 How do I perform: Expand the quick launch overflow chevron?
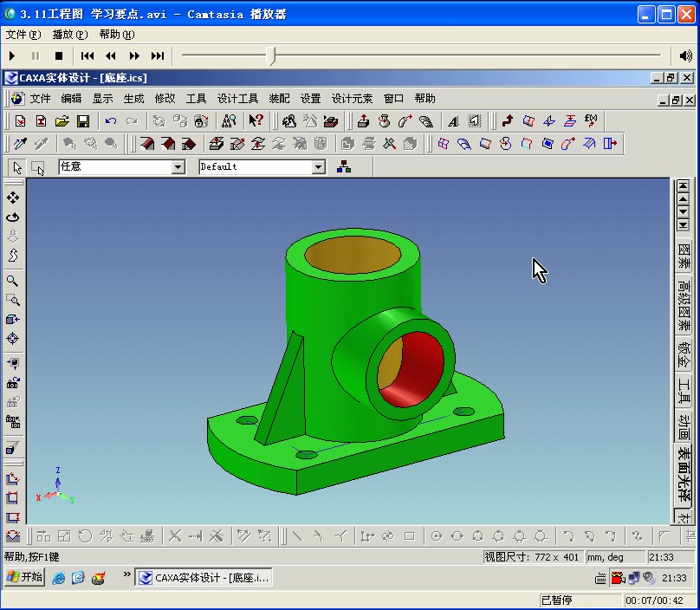(126, 574)
